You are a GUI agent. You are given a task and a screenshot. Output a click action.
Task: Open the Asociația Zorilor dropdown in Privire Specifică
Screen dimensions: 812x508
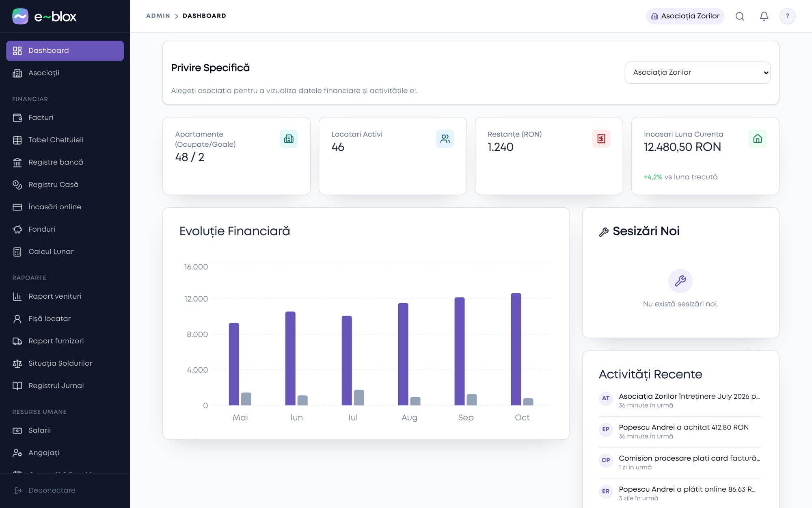click(x=698, y=73)
